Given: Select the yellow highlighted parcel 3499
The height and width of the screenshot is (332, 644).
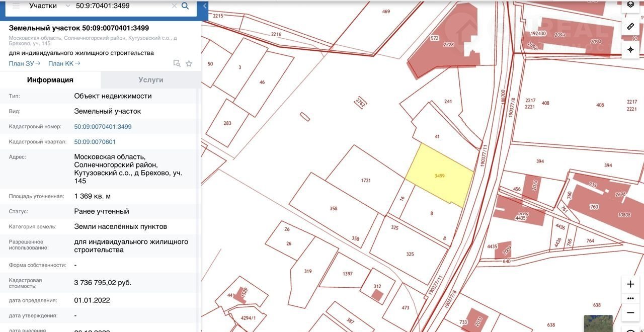Looking at the screenshot, I should (x=439, y=175).
